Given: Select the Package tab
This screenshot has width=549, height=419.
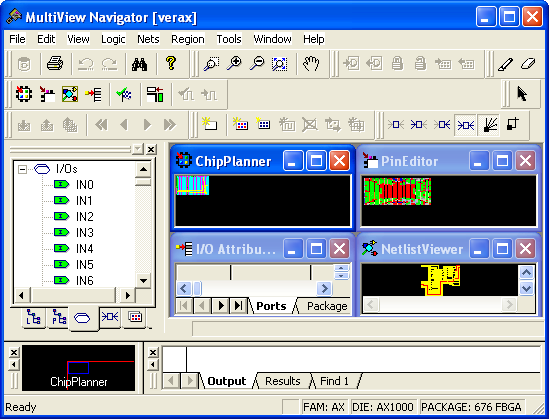Looking at the screenshot, I should [x=327, y=306].
